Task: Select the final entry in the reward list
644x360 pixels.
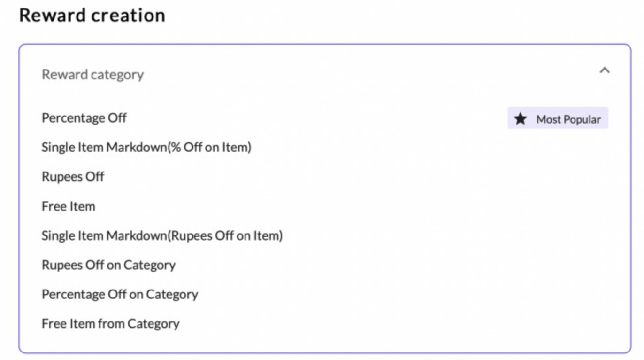Action: pos(111,324)
